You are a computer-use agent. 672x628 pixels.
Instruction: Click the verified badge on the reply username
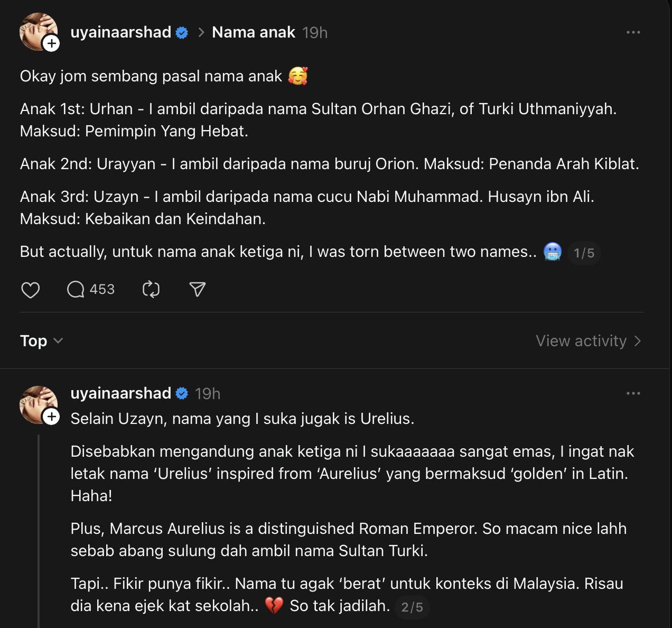pos(182,394)
